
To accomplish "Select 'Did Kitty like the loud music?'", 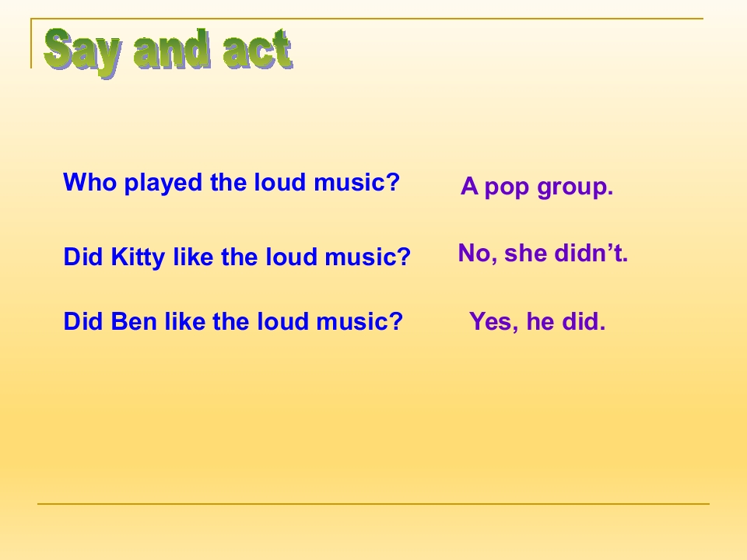I will 237,257.
